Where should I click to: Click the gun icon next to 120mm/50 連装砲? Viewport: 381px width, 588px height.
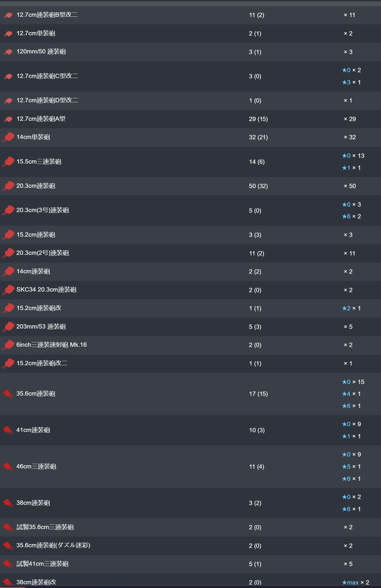(x=8, y=52)
